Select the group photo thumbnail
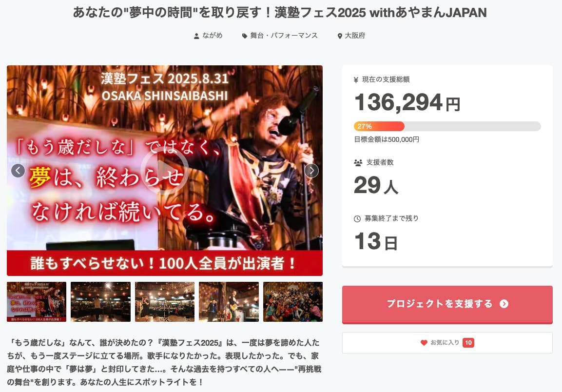The width and height of the screenshot is (562, 392). click(x=293, y=302)
